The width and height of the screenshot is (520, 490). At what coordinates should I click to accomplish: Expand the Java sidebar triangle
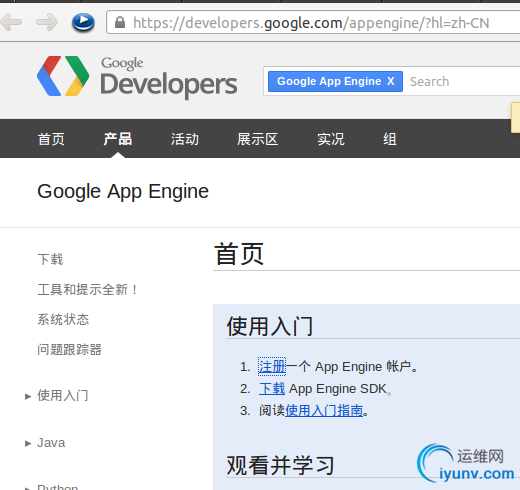[28, 443]
